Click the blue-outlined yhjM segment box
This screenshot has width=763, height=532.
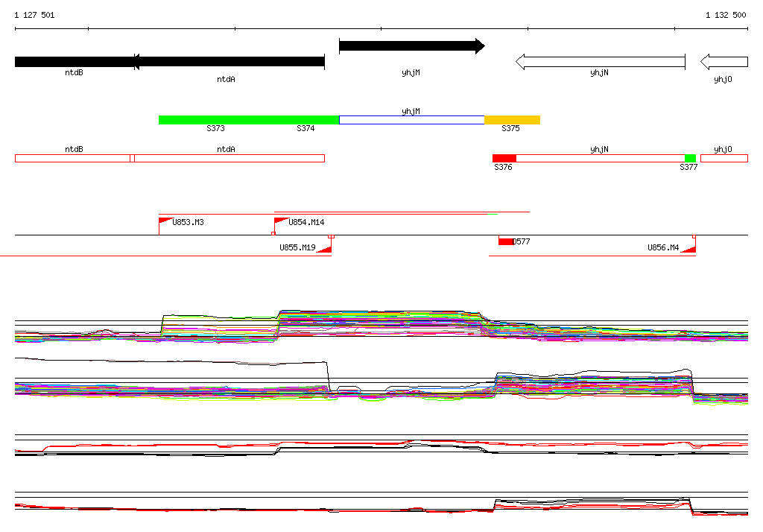[x=411, y=120]
